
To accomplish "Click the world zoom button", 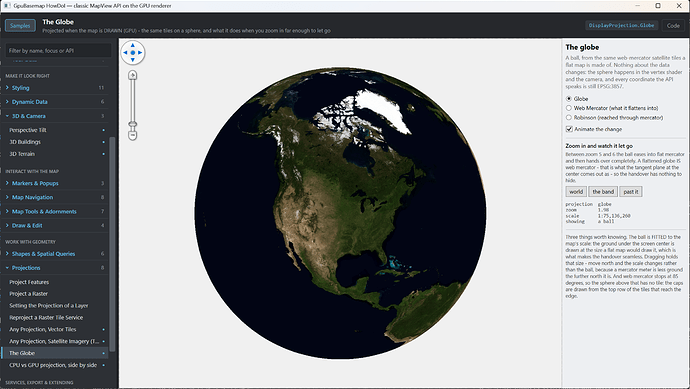I will click(x=576, y=191).
